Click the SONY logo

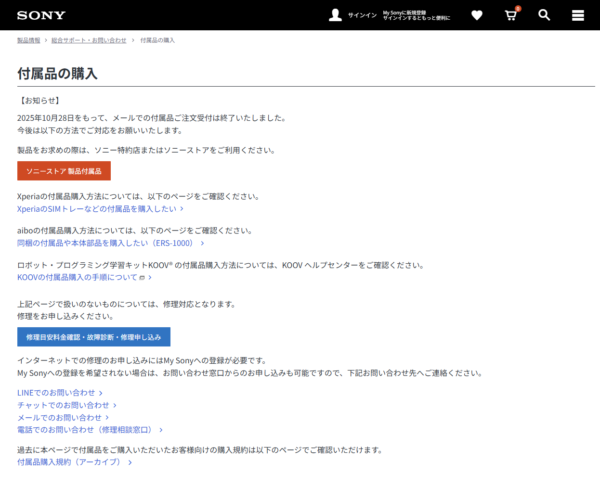point(41,15)
